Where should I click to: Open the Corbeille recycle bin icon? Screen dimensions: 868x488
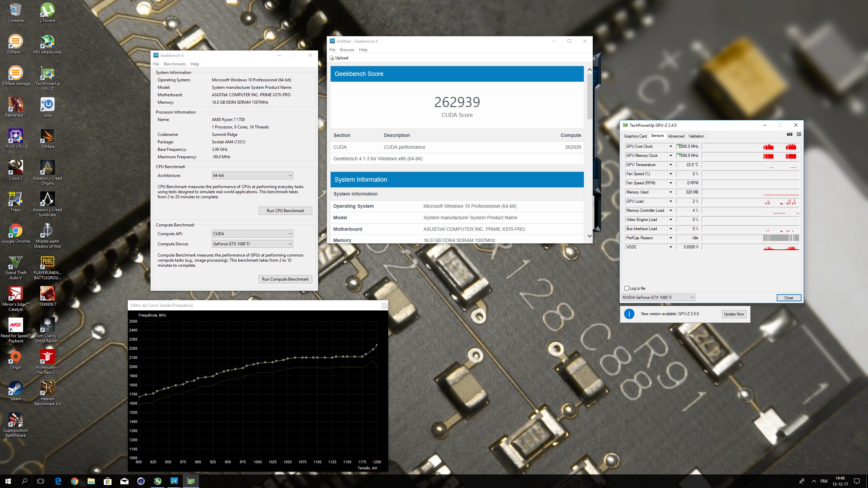16,13
